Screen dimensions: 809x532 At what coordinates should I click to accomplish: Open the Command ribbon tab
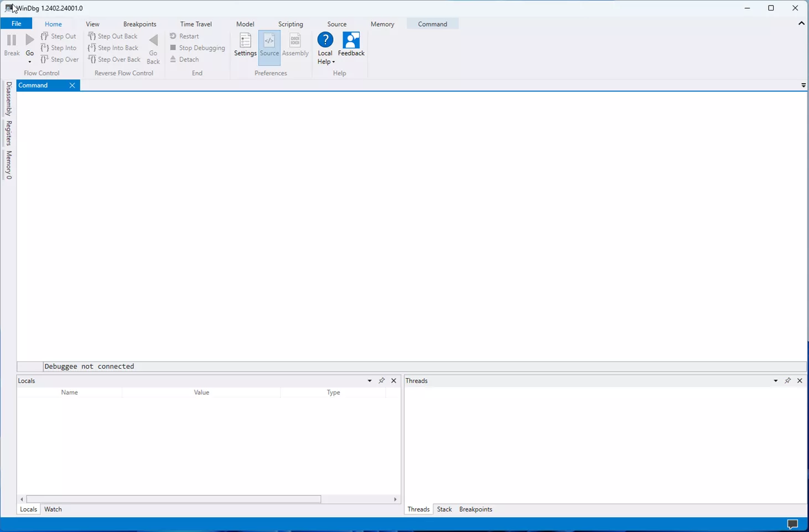432,24
